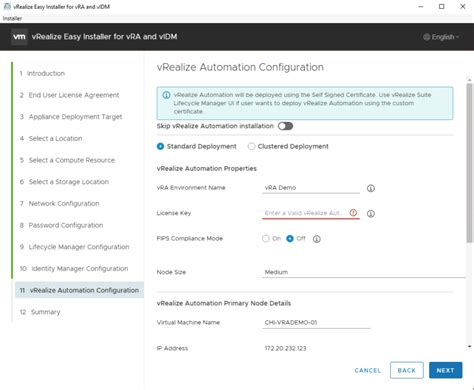Open the Node Size Medium dropdown

[x=363, y=272]
